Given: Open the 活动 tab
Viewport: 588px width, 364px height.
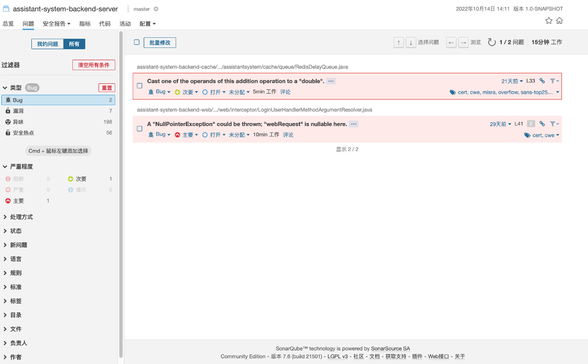Looking at the screenshot, I should pyautogui.click(x=125, y=24).
